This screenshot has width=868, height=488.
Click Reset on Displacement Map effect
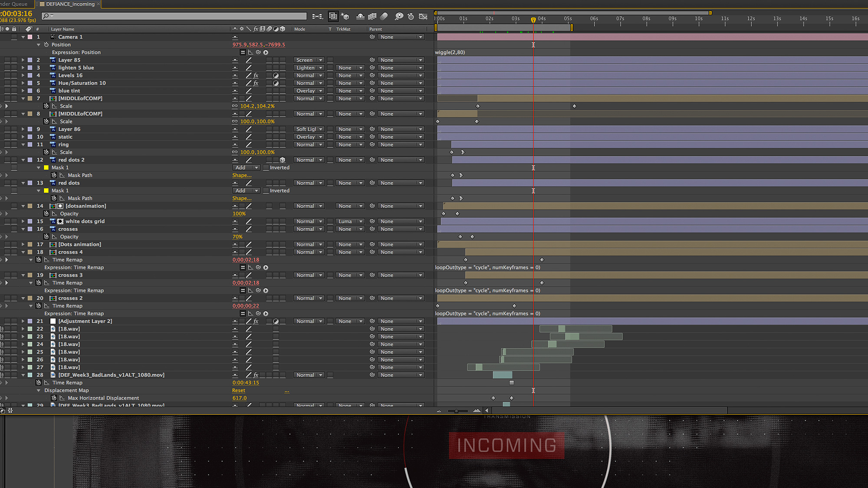238,390
